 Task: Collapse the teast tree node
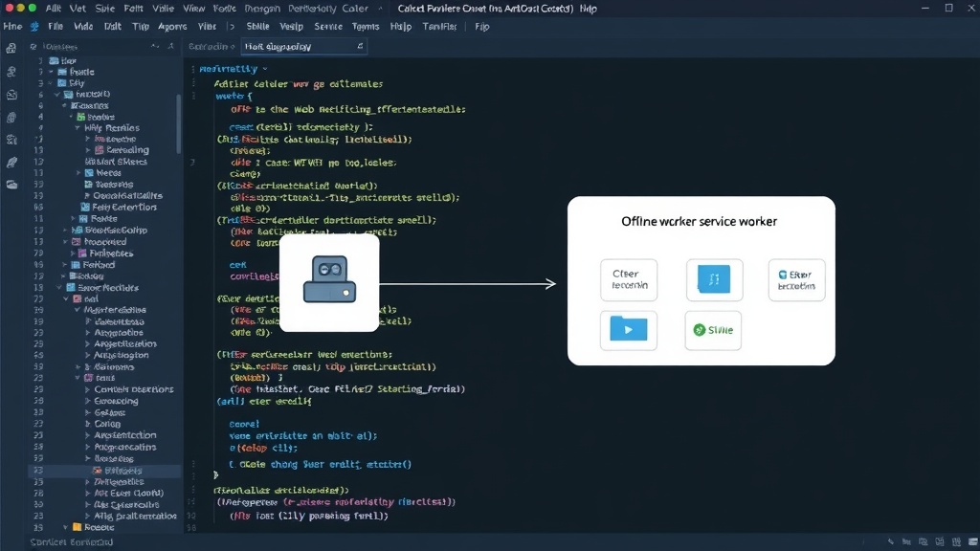point(78,378)
